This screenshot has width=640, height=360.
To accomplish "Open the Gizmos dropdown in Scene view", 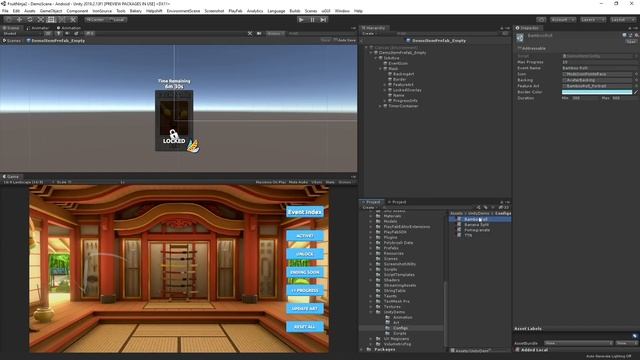I will point(276,33).
